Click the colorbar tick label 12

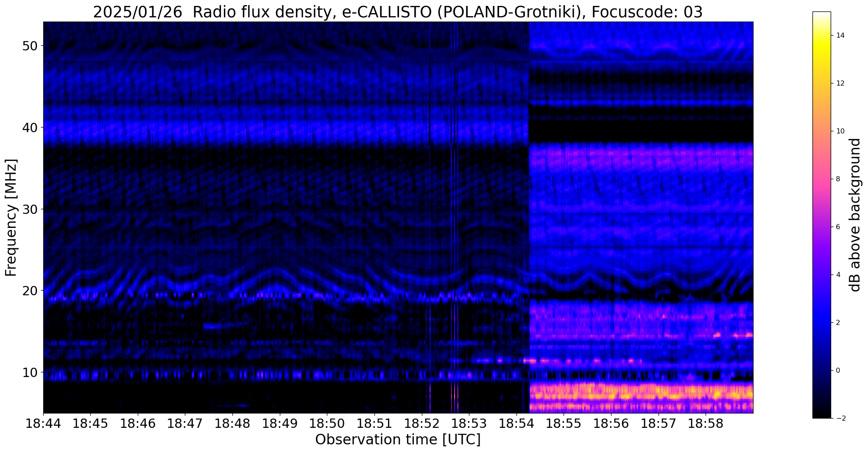click(x=838, y=83)
